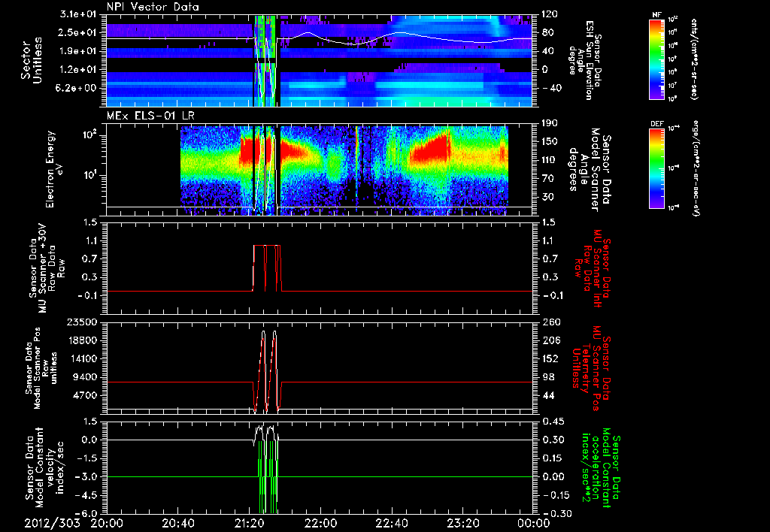Click the 'MU Scanner Inh Raw Data' red axis title
This screenshot has width=770, height=532.
point(591,268)
